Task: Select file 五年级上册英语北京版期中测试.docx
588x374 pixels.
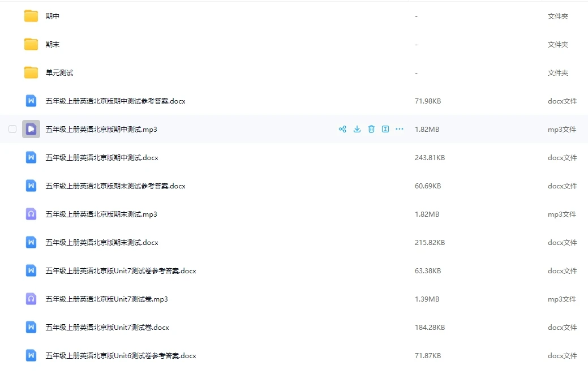Action: click(102, 157)
